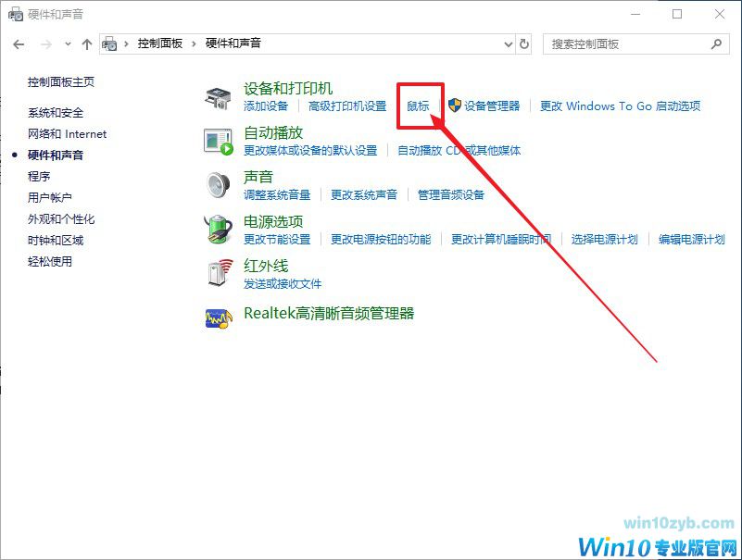Open 外观和个性化 in the sidebar
Screen dimensions: 742x560
(x=61, y=219)
